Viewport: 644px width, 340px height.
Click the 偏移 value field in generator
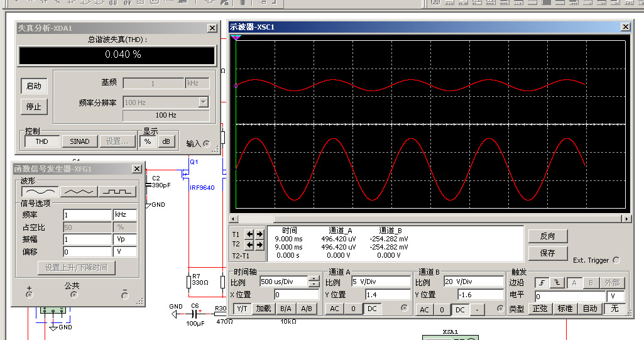pyautogui.click(x=87, y=251)
